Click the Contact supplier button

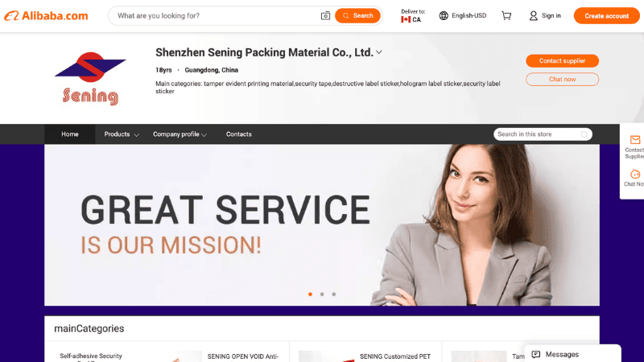point(562,61)
